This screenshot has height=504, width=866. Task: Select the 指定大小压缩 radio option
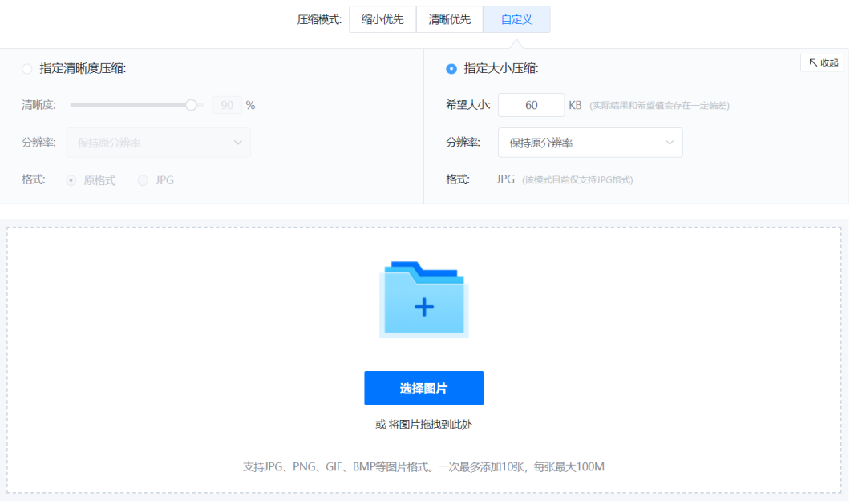(451, 69)
